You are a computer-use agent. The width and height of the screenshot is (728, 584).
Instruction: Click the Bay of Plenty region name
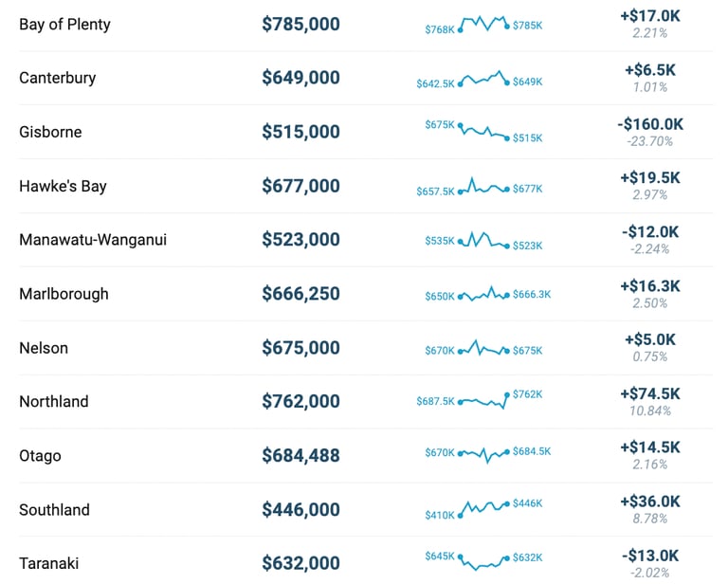click(64, 24)
